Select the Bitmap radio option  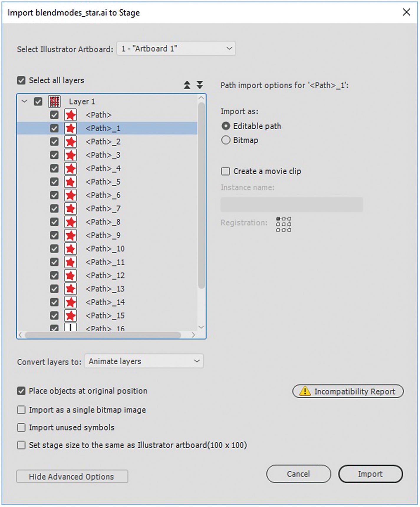pos(226,140)
